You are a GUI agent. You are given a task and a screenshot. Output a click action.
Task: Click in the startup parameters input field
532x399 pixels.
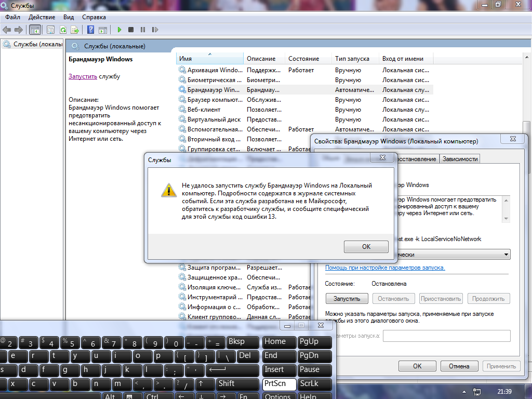click(446, 336)
